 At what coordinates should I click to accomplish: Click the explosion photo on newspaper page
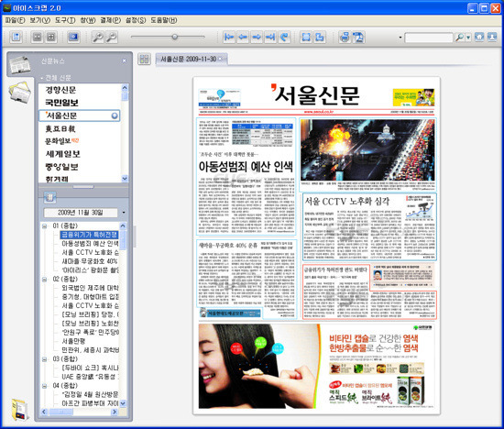367,149
